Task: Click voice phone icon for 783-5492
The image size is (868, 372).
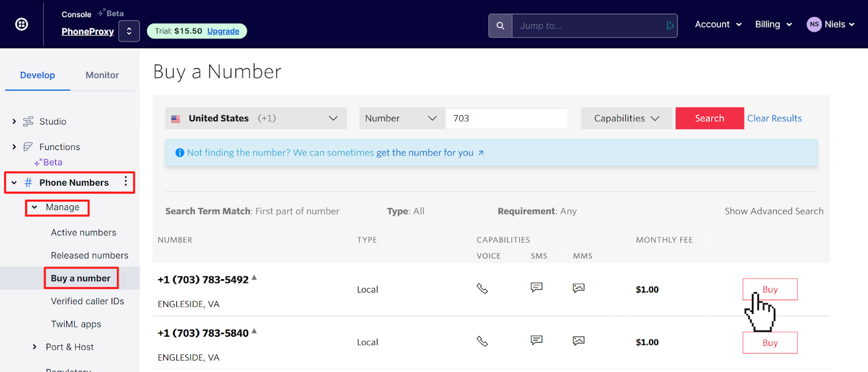Action: [482, 288]
